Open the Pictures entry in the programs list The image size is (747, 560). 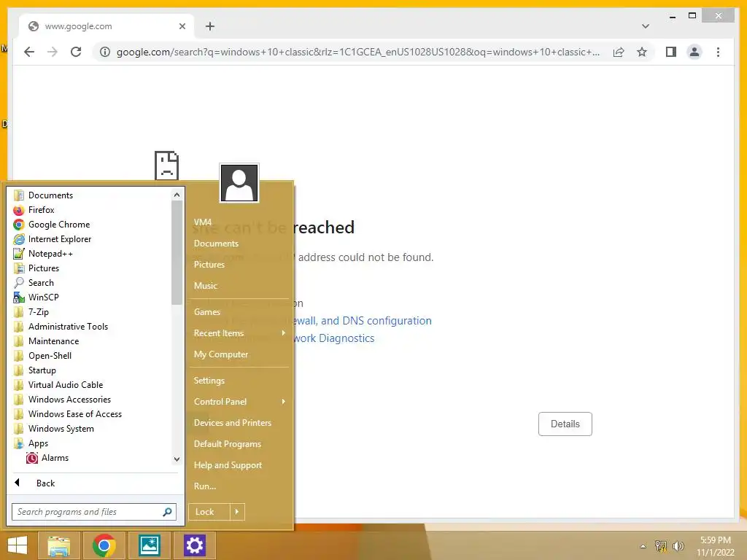coord(43,268)
